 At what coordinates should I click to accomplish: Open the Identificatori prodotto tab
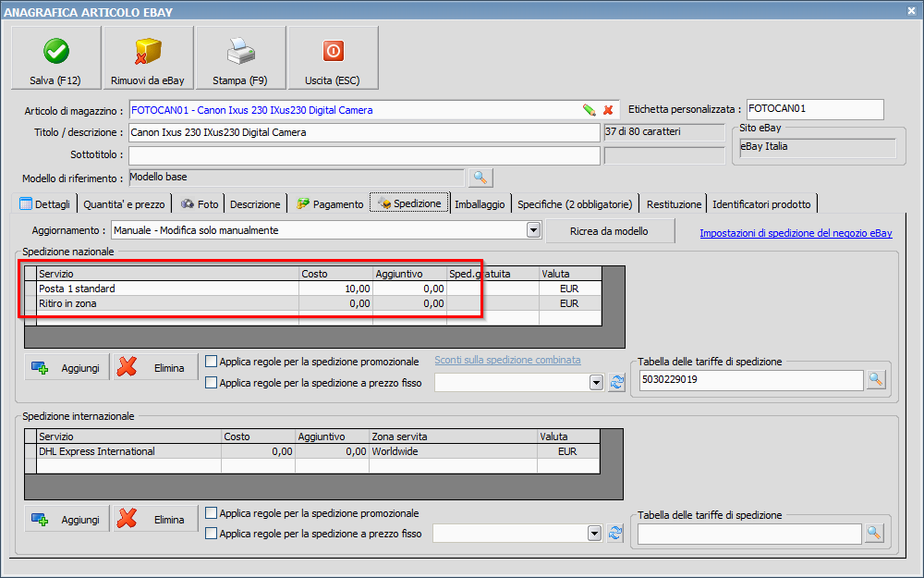click(x=761, y=204)
